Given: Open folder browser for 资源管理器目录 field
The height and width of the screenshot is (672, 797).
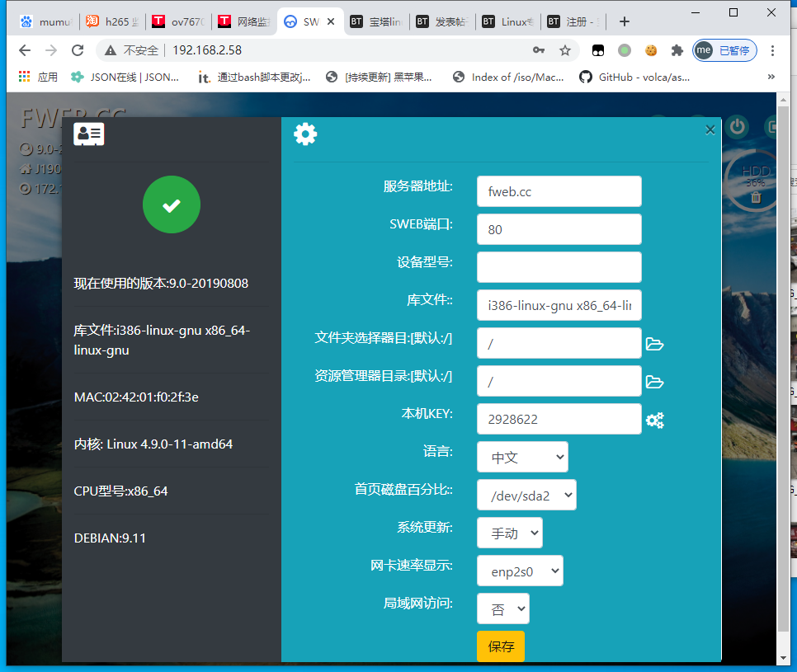Looking at the screenshot, I should (655, 382).
